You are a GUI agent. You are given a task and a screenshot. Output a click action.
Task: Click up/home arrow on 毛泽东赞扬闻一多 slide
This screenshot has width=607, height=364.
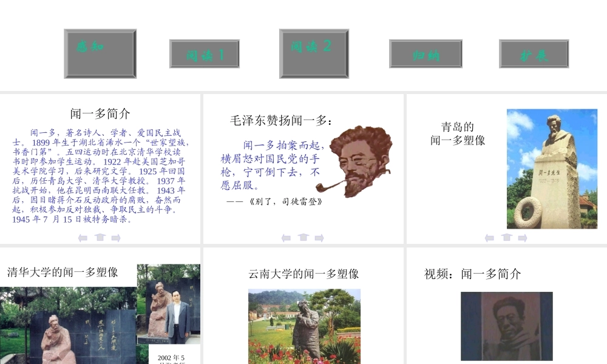tap(303, 237)
